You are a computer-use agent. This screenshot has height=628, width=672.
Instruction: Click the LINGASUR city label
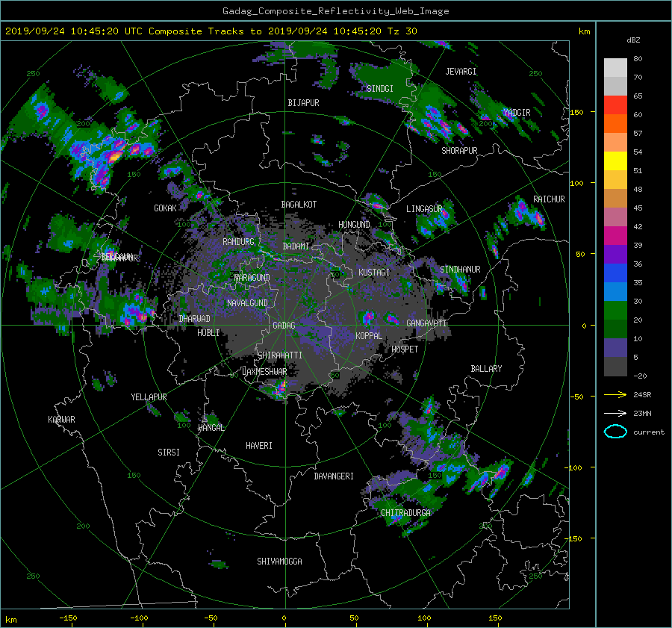424,209
